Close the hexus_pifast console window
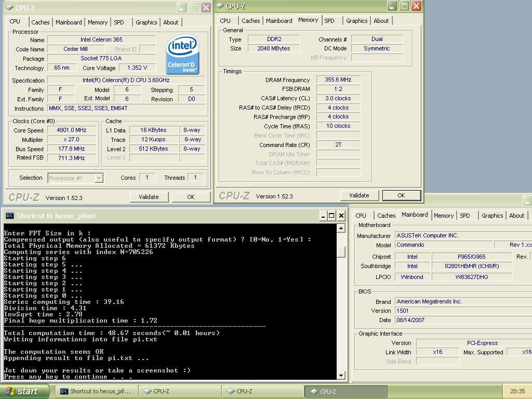The height and width of the screenshot is (399, 532). (x=341, y=216)
